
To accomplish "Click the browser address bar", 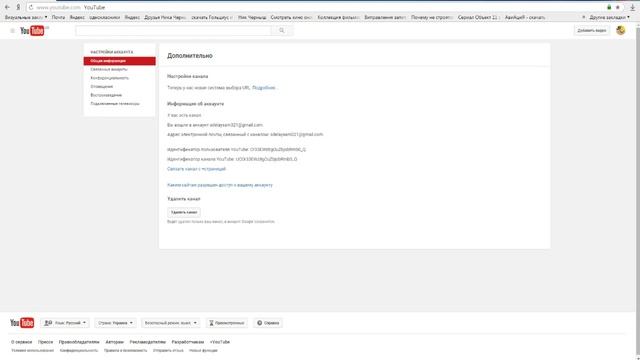I will click(x=318, y=7).
